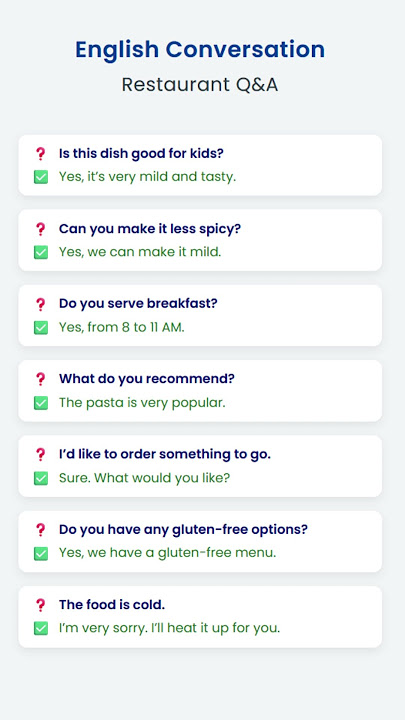
Task: Click the 'Do you serve breakfast?' question text
Action: pyautogui.click(x=138, y=304)
